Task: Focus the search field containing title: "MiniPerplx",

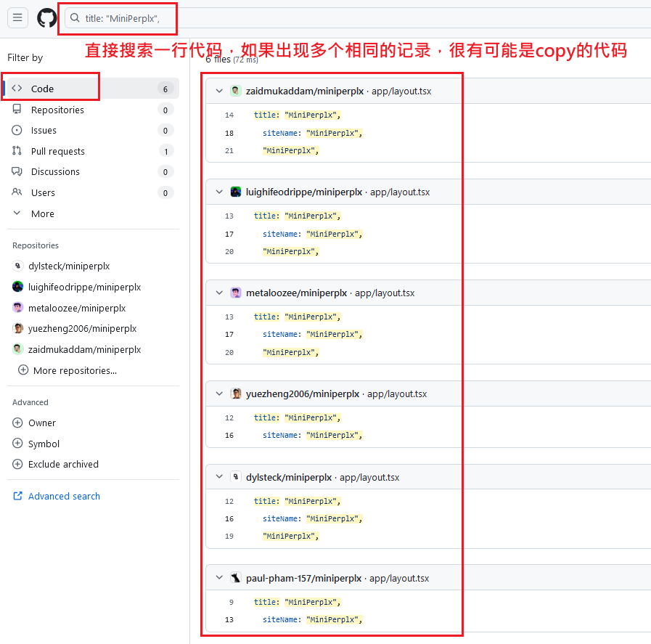Action: click(x=357, y=18)
